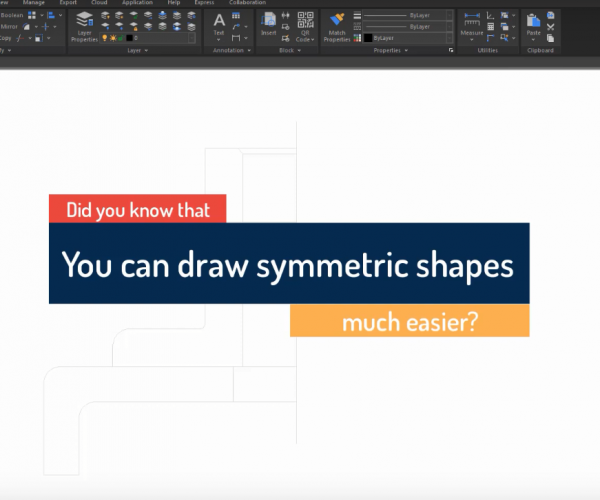The image size is (600, 500).
Task: Click the copy icon below the scissors
Action: coord(551,38)
